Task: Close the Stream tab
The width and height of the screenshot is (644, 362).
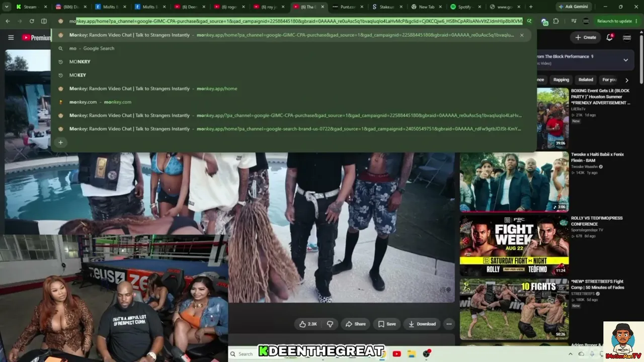Action: click(45, 7)
